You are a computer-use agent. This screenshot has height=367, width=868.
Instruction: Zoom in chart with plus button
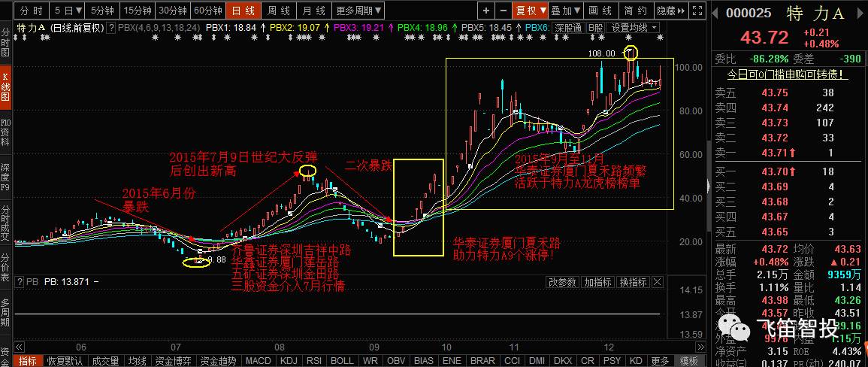click(486, 11)
